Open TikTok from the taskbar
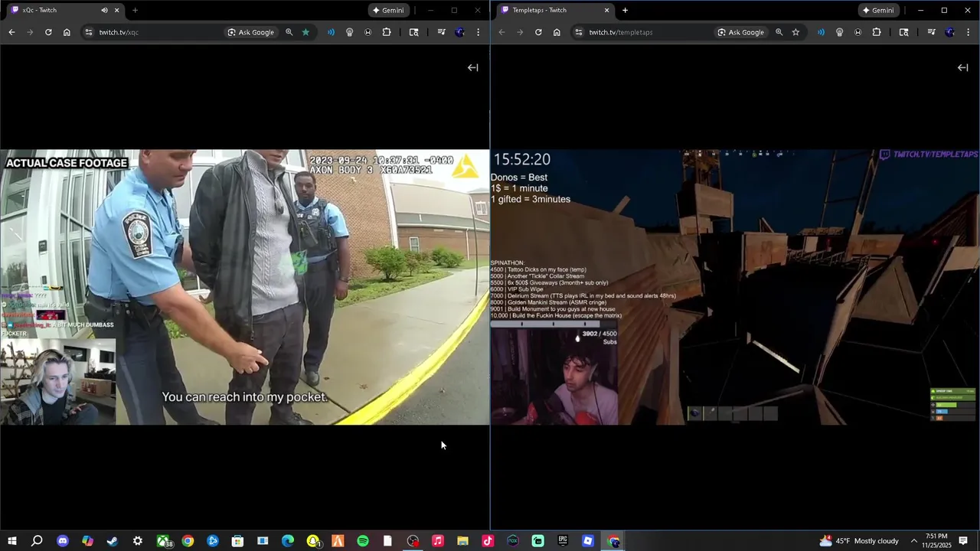The height and width of the screenshot is (551, 980). [x=488, y=541]
